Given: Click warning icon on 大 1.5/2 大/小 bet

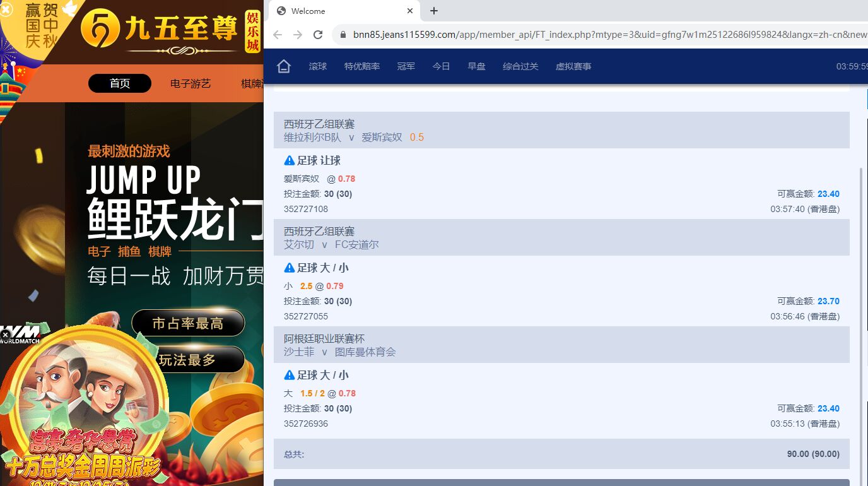Looking at the screenshot, I should click(x=290, y=375).
